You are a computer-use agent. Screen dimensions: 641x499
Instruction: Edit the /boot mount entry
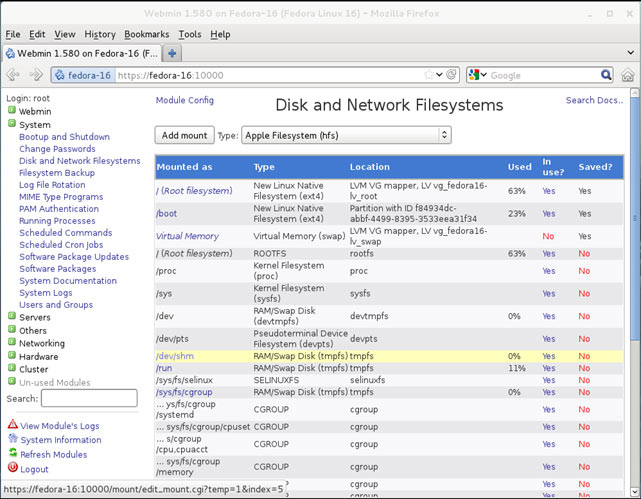click(166, 213)
